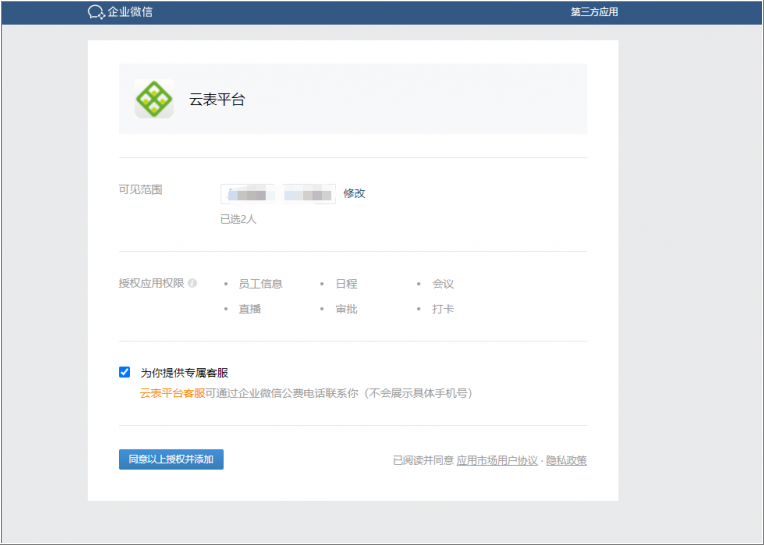Select the 第三方应用 header item
The image size is (764, 545).
[594, 12]
